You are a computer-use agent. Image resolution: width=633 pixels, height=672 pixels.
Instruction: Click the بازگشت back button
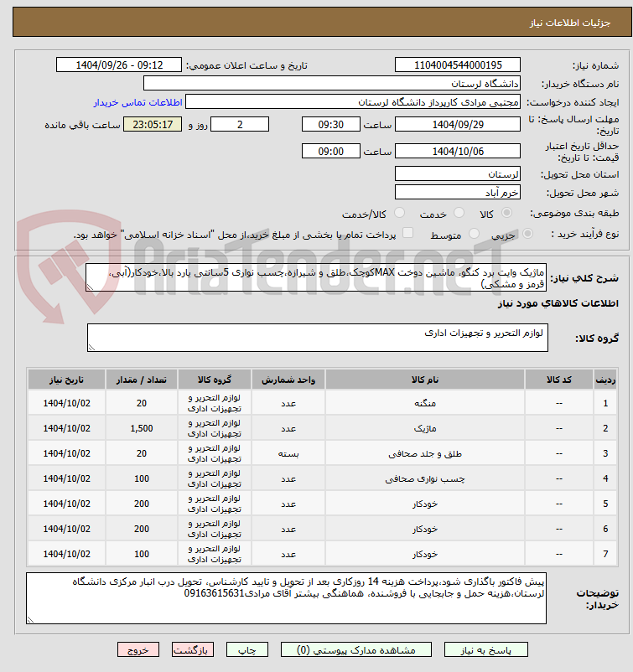193,649
